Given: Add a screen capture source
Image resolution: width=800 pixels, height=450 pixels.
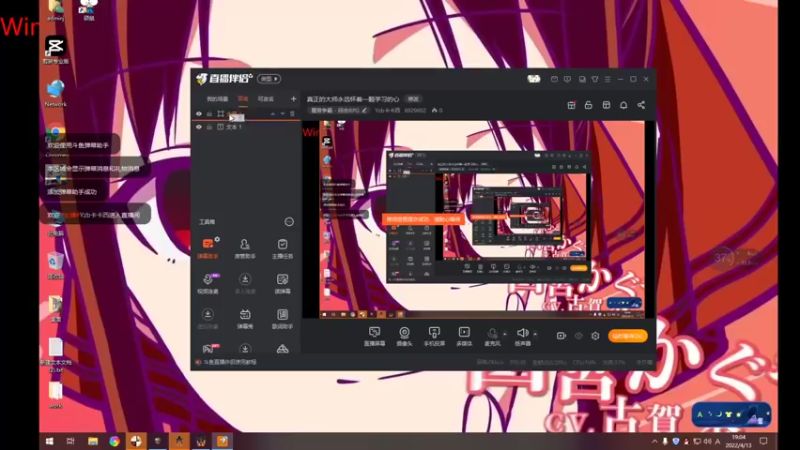Looking at the screenshot, I should point(374,337).
